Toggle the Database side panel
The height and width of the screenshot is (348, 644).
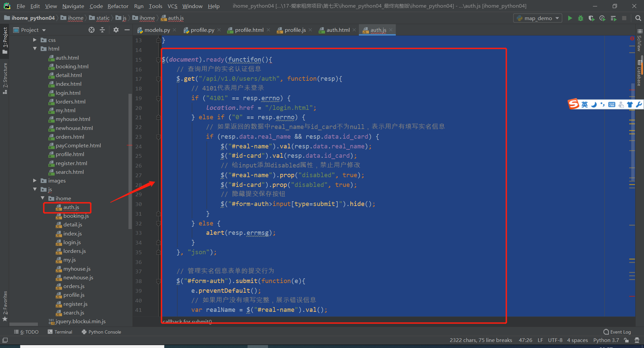click(x=639, y=73)
